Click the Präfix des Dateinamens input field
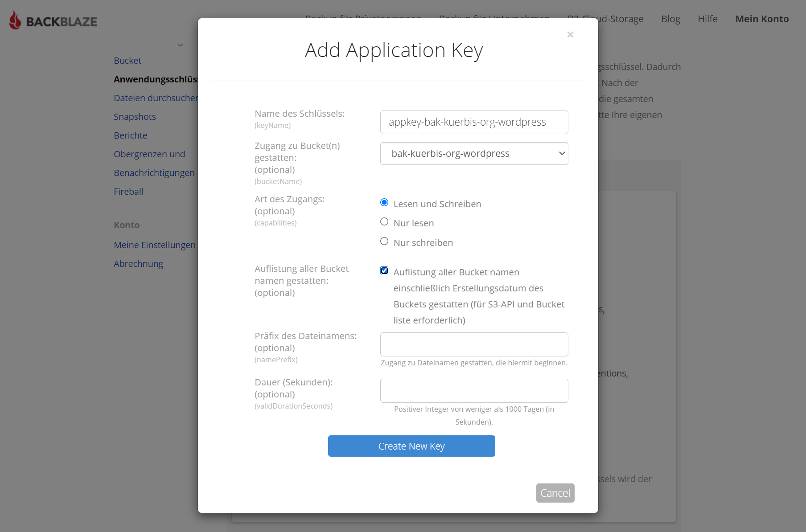The width and height of the screenshot is (806, 532). (474, 344)
